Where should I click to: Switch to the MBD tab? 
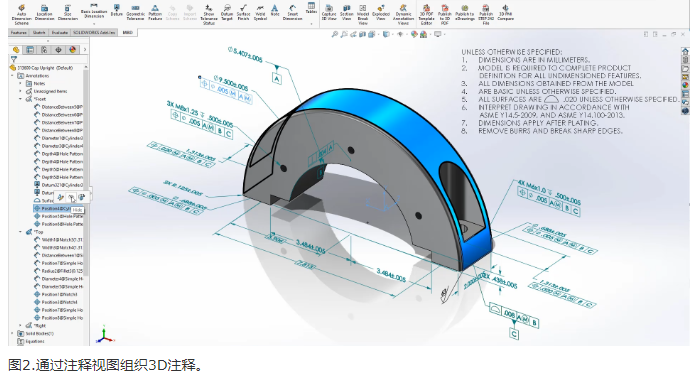click(128, 32)
